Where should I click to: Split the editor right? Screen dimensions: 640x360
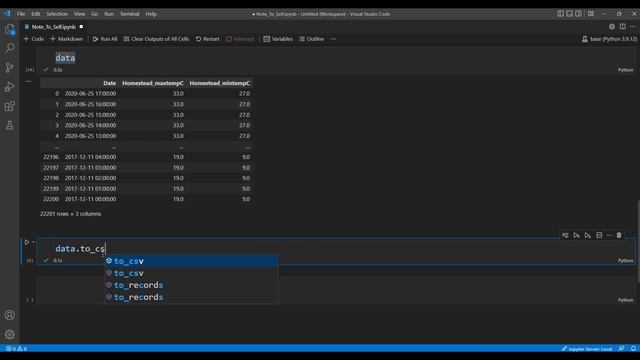[x=622, y=27]
